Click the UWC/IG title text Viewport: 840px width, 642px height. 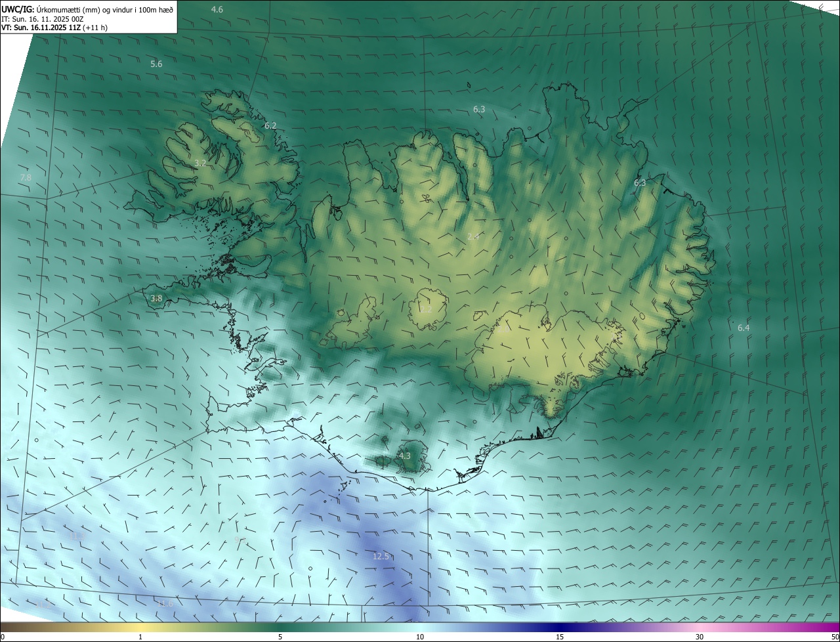pyautogui.click(x=18, y=9)
